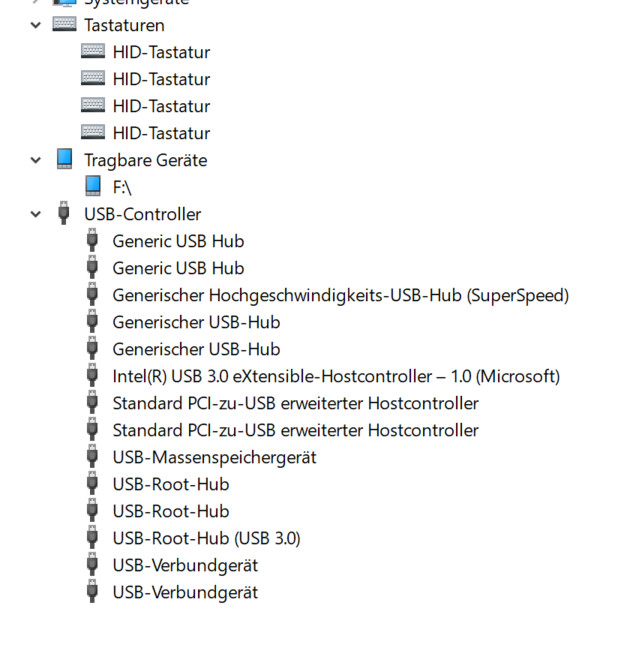Click the F:\ drive icon
Screen dimensions: 643x655
click(93, 187)
